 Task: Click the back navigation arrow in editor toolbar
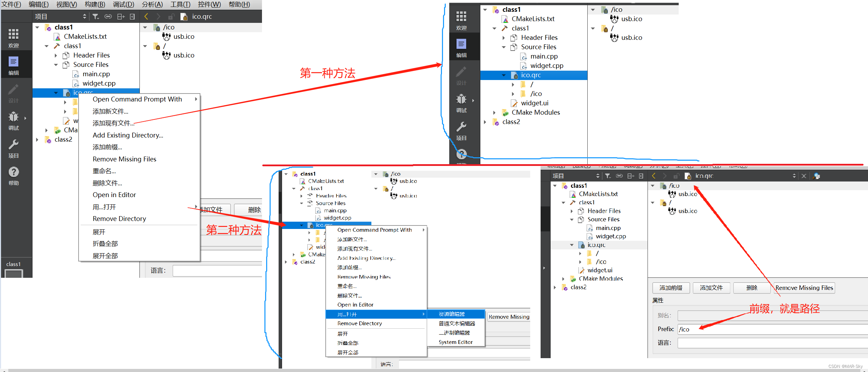click(x=146, y=16)
